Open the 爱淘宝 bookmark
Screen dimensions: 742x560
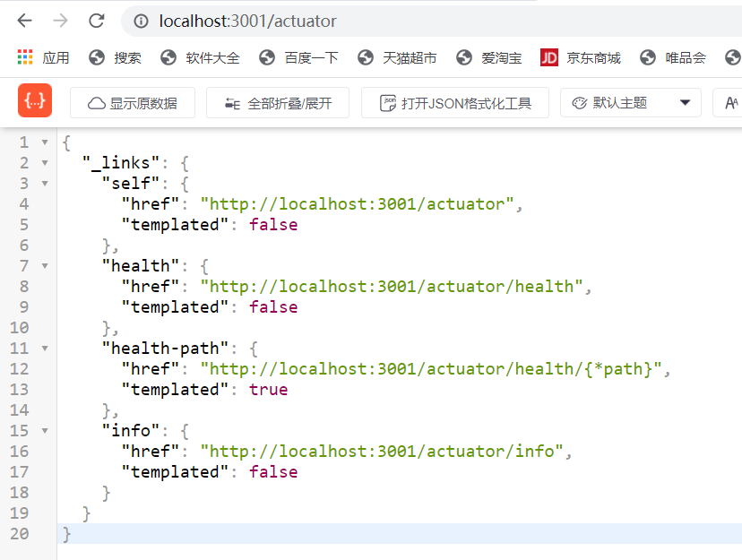point(488,57)
